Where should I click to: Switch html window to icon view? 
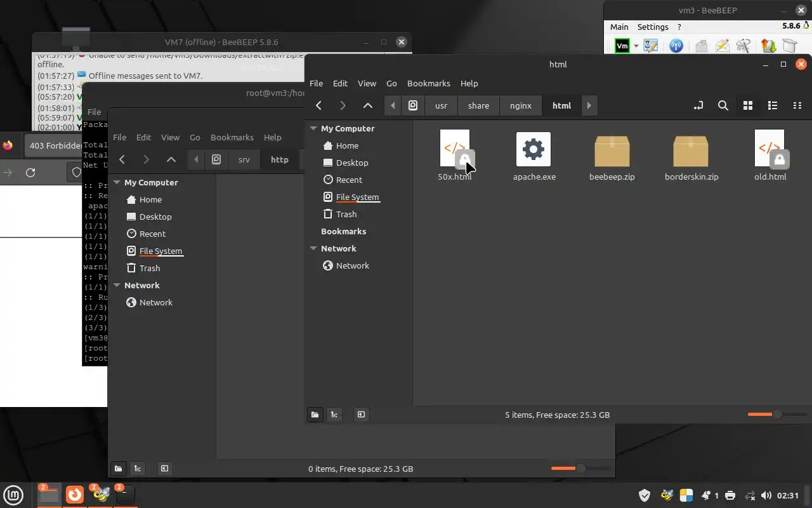747,105
